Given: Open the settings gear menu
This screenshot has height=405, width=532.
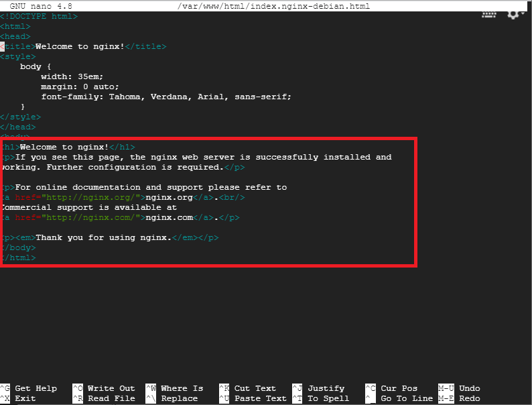Looking at the screenshot, I should coord(514,13).
